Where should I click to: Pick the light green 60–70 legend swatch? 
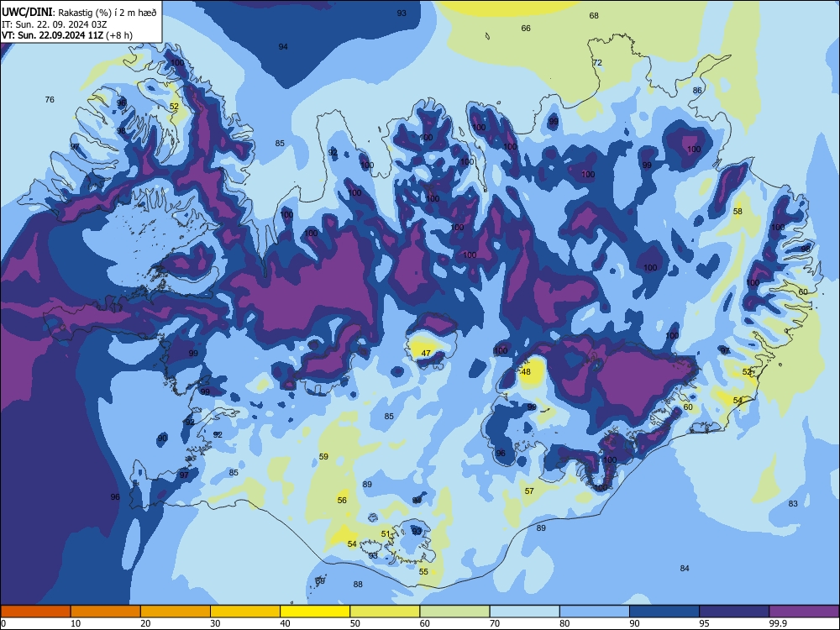[454, 612]
